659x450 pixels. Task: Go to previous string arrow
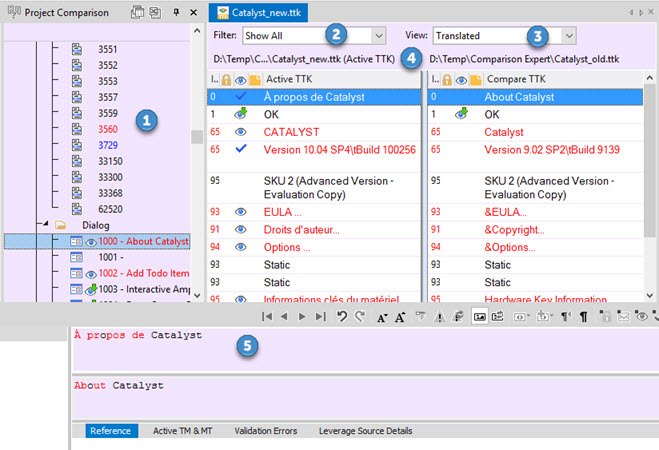click(x=285, y=316)
